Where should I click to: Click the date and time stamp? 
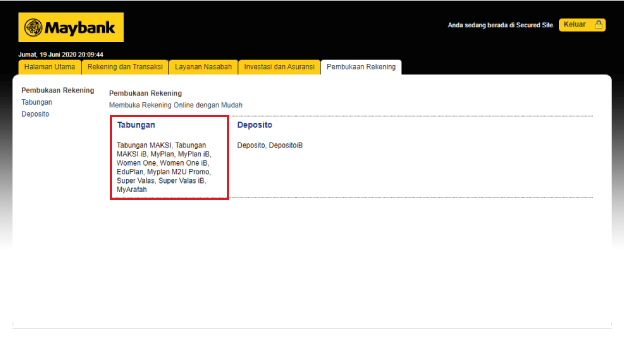tap(60, 55)
